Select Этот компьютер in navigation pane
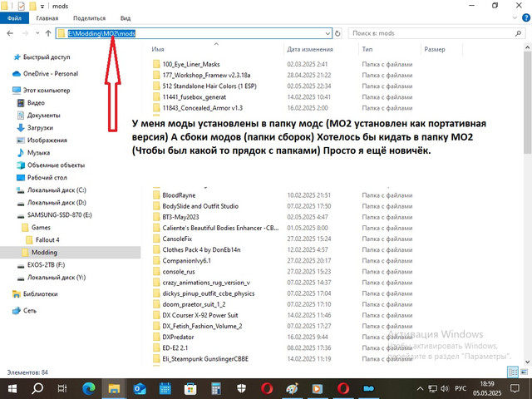The width and height of the screenshot is (532, 399). (41, 91)
